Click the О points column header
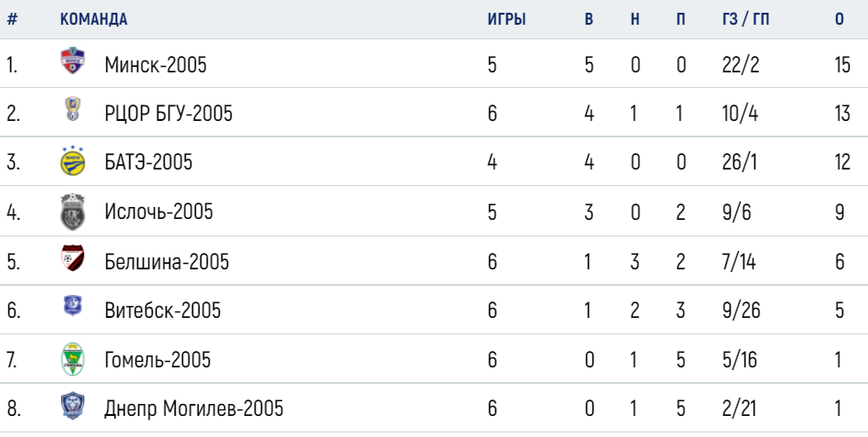Screen dimensions: 868x437 840,19
